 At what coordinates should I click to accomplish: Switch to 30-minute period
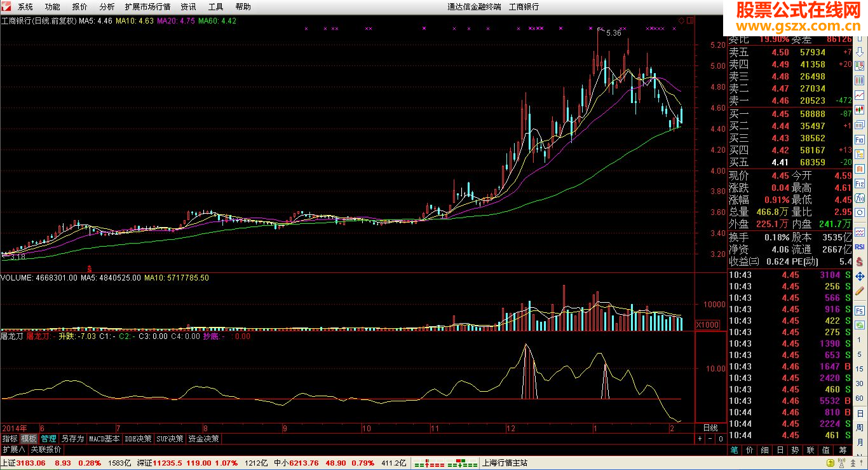click(x=859, y=384)
